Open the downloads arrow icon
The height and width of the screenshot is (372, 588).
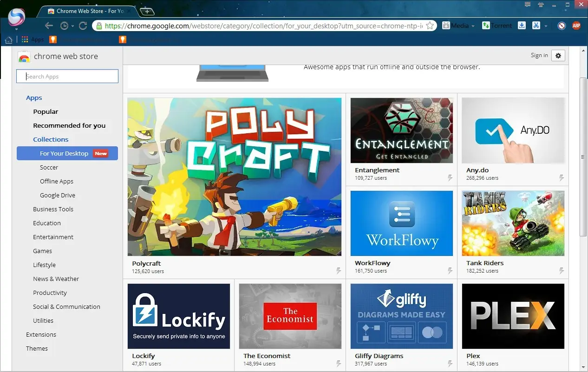(522, 26)
